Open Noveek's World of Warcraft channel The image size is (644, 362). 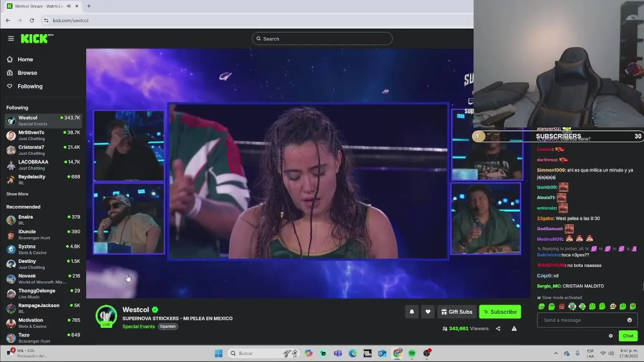pos(43,279)
